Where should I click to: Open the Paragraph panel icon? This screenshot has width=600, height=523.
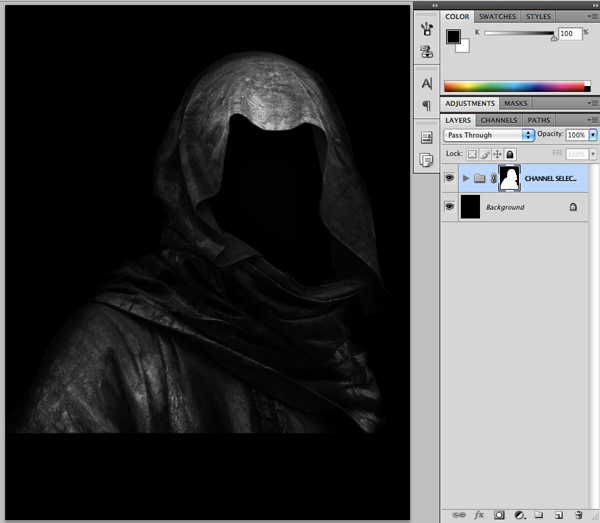click(x=427, y=105)
